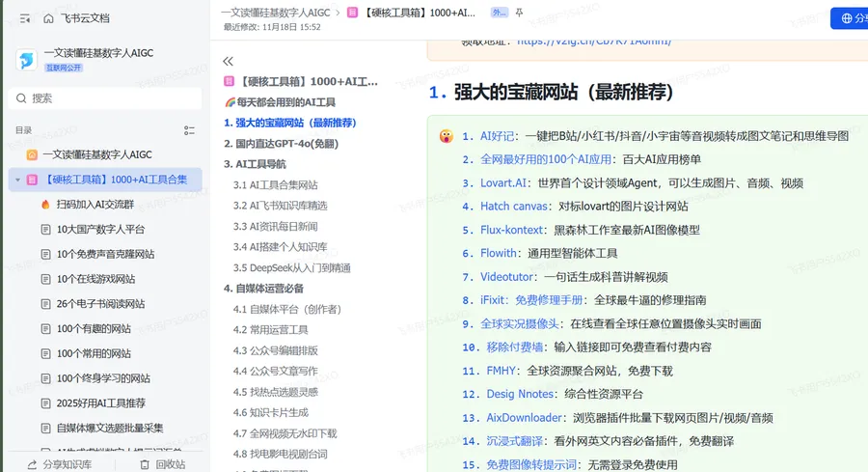Open the magnifier search icon

[21, 98]
